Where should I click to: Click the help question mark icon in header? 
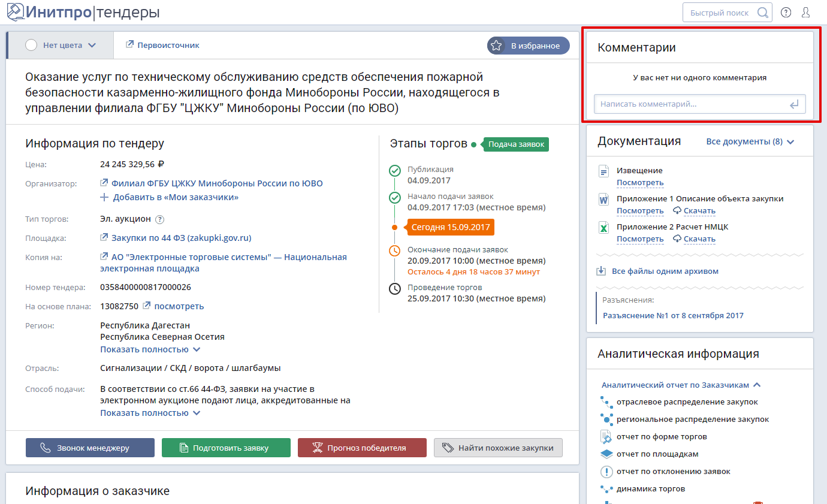[x=786, y=13]
